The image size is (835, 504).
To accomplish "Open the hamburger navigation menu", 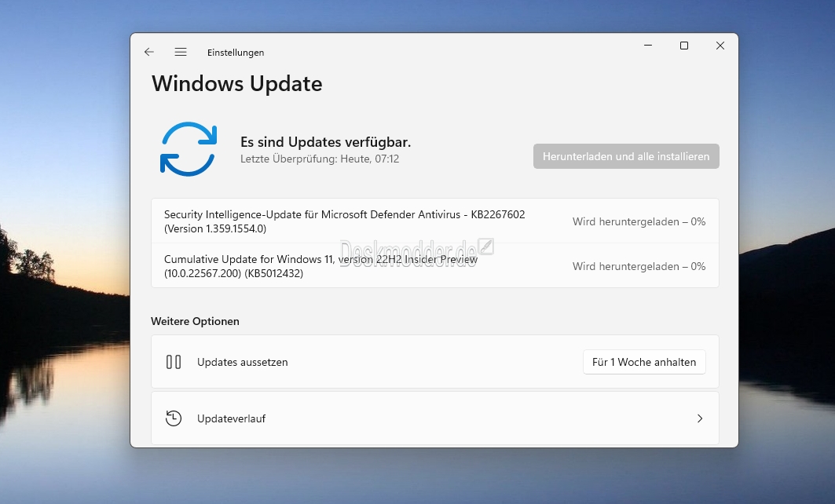I will point(181,52).
